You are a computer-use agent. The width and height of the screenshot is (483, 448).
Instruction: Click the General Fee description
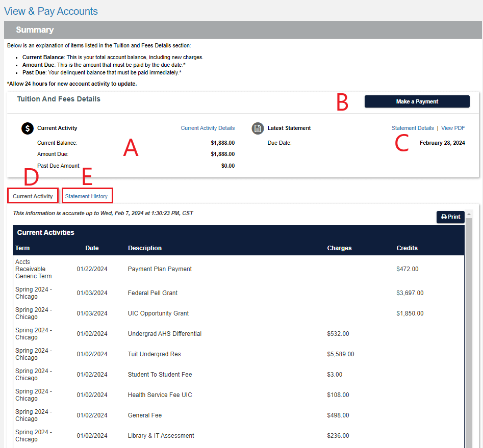click(145, 415)
